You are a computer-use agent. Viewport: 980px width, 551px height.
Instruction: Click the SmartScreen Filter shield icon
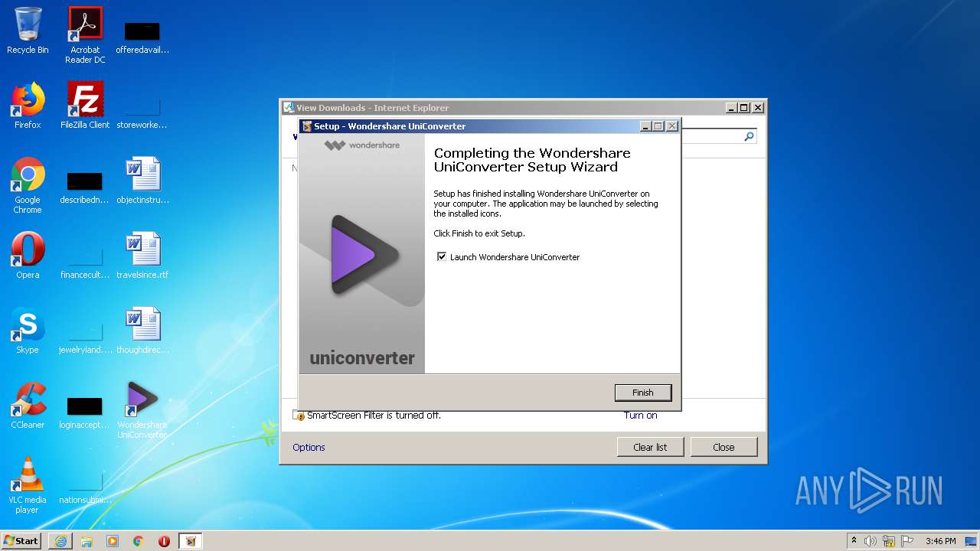pos(300,416)
